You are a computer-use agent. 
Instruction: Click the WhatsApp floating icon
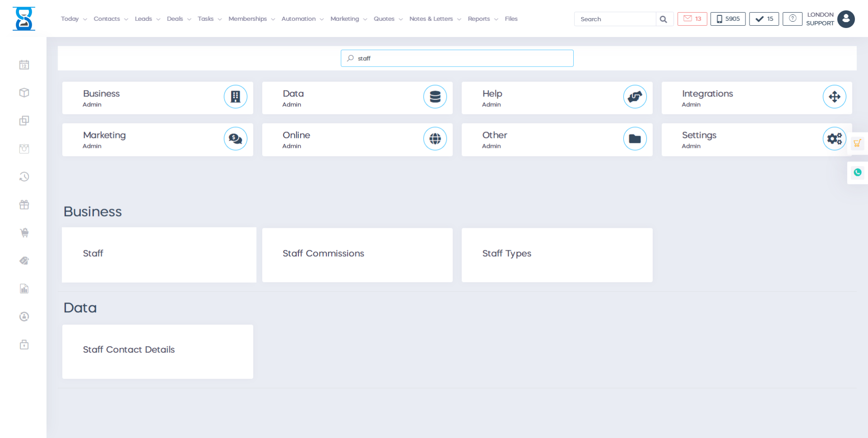(x=857, y=172)
